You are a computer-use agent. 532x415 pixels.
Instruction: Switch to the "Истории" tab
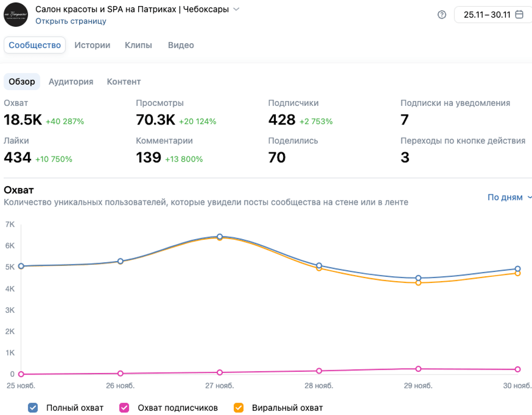pos(92,45)
